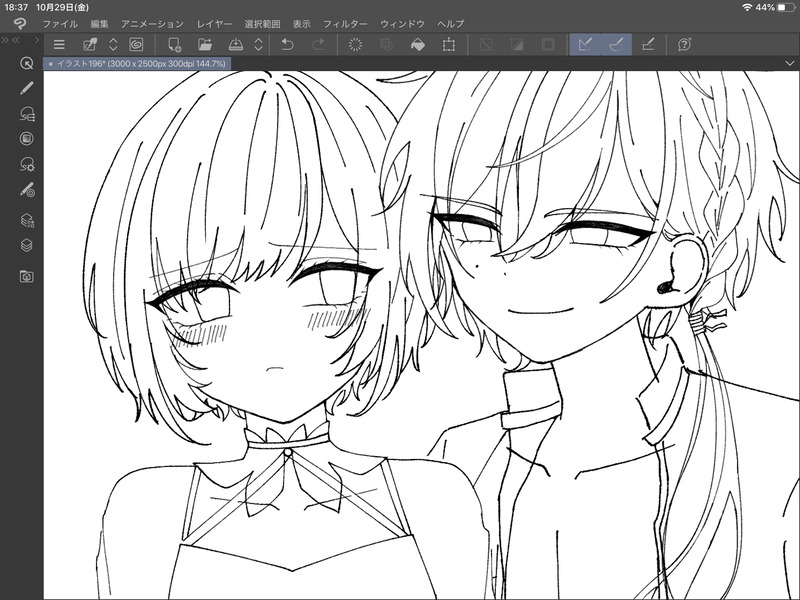Create a new canvas with the New icon
This screenshot has height=600, width=800.
[174, 45]
